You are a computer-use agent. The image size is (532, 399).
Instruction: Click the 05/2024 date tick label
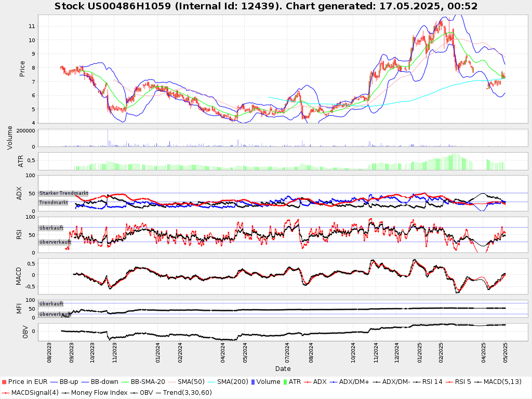[x=245, y=353]
